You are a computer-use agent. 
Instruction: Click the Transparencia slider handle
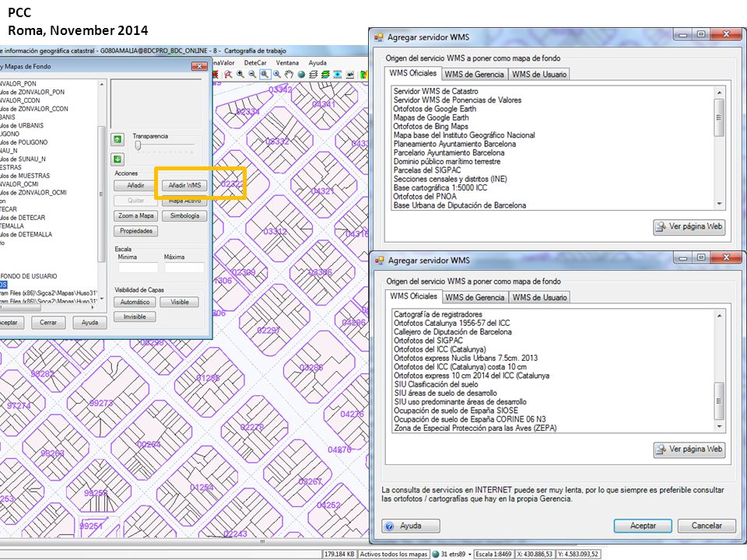point(138,145)
